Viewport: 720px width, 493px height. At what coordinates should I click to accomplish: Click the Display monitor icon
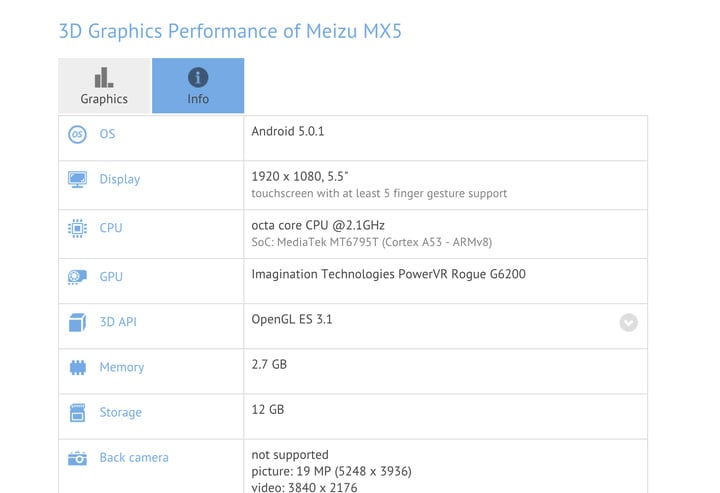click(77, 180)
